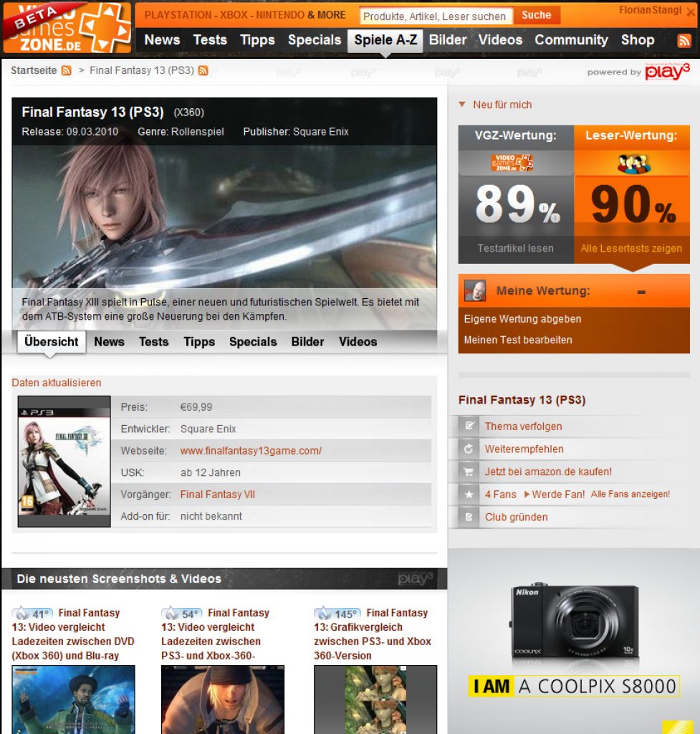Image resolution: width=700 pixels, height=734 pixels.
Task: Open www.finalfantasy13game.com website link
Action: coord(251,452)
